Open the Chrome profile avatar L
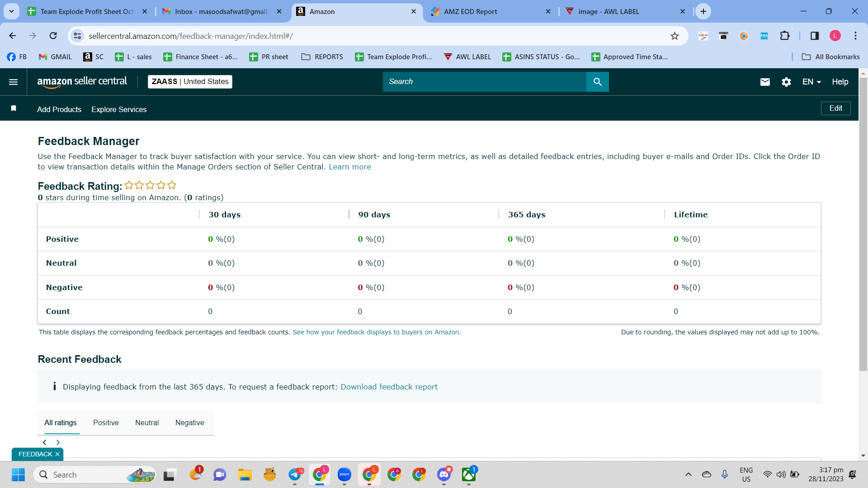Image resolution: width=868 pixels, height=488 pixels. point(835,36)
